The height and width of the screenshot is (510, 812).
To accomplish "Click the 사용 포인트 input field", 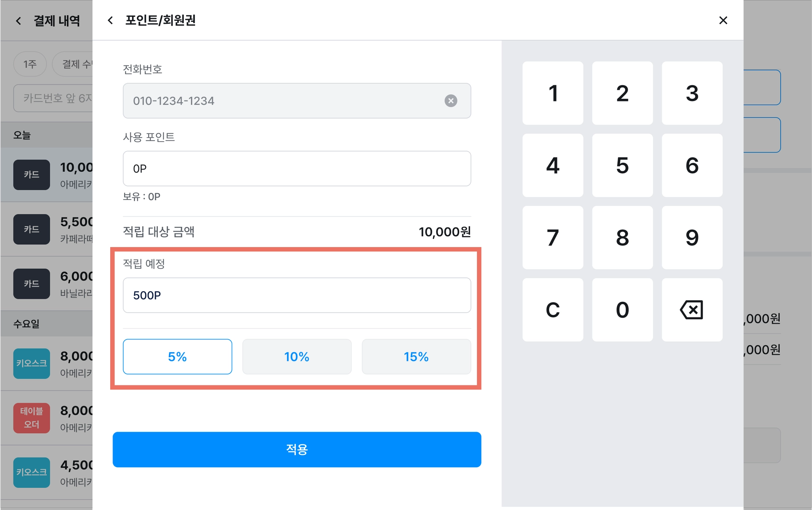I will (x=297, y=169).
